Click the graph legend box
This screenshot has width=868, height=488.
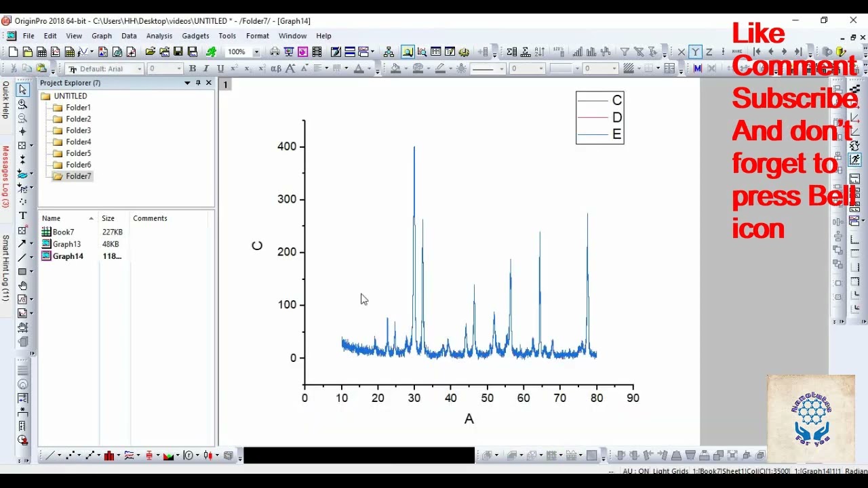coord(599,117)
